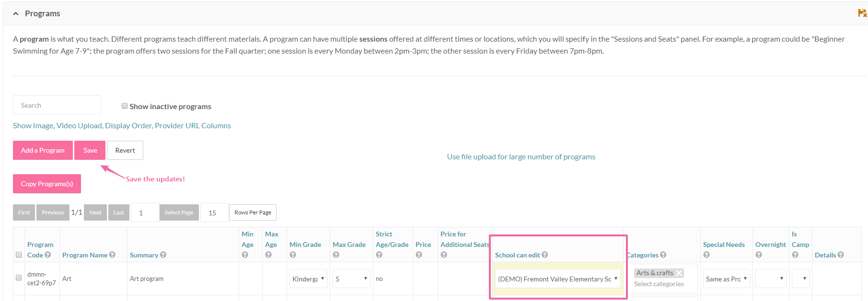The image size is (868, 301).
Task: Click the help icon beside Program Code
Action: [x=48, y=255]
